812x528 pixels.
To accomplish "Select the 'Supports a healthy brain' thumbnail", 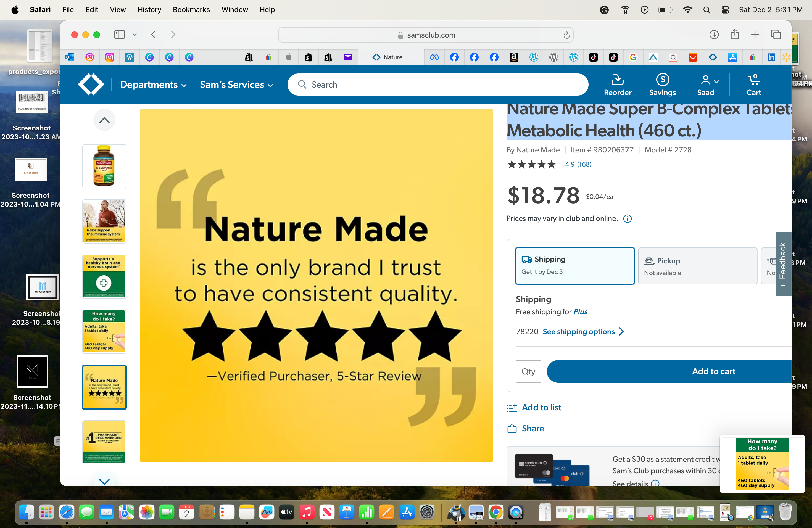I will (104, 277).
